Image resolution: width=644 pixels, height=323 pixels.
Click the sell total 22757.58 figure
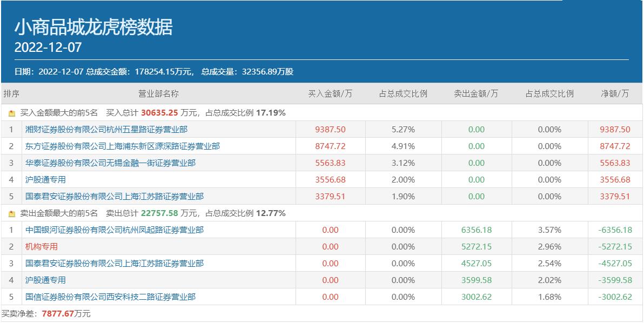pos(159,213)
